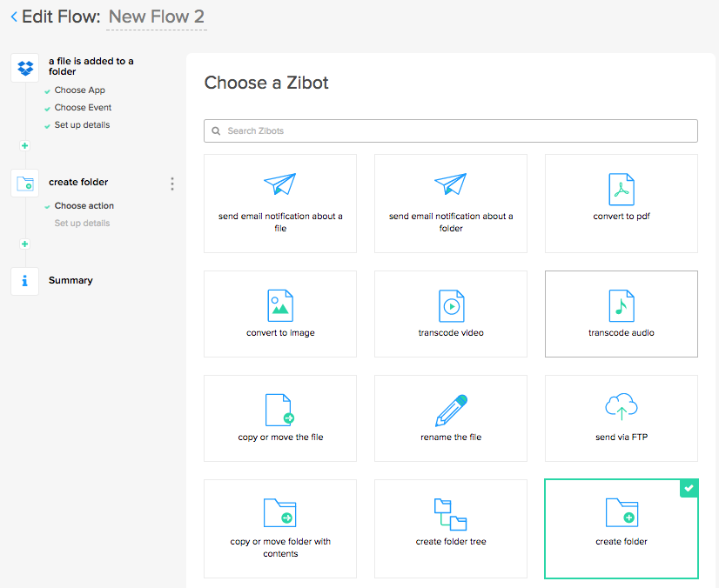This screenshot has height=588, width=719.
Task: Select the convert to pdf Zibot icon
Action: point(622,189)
